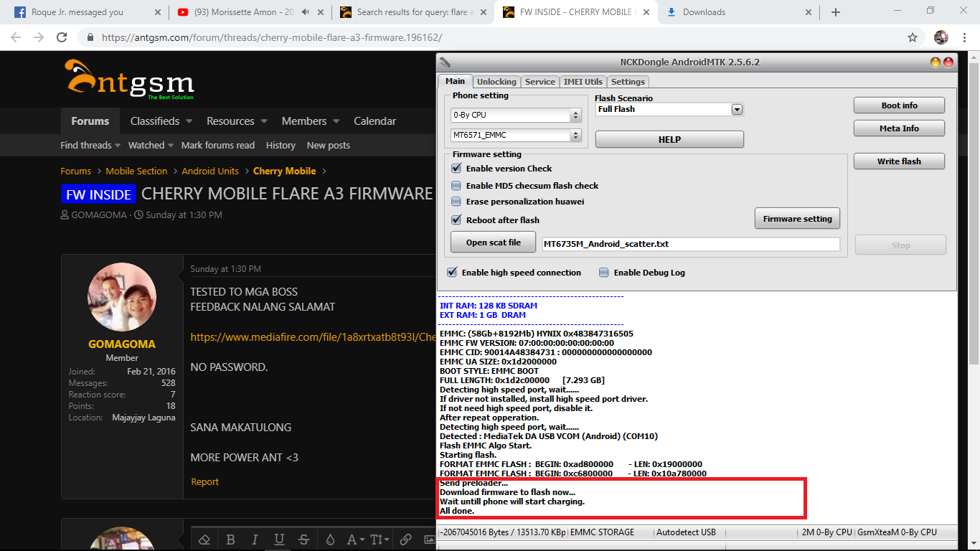Open the Chrome profile avatar

pyautogui.click(x=941, y=37)
